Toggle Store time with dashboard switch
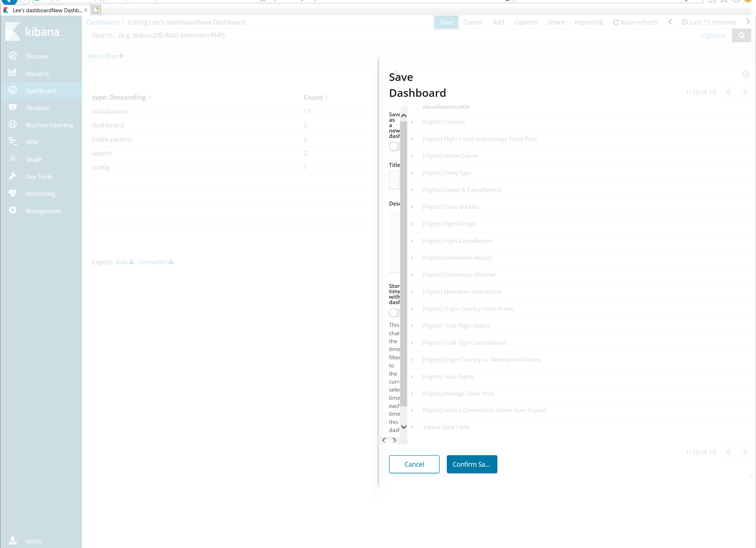The width and height of the screenshot is (756, 548). pos(394,313)
